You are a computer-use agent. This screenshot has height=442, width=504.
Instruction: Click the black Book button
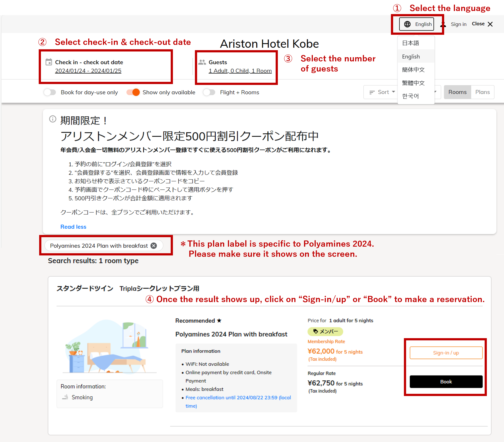[x=446, y=381]
